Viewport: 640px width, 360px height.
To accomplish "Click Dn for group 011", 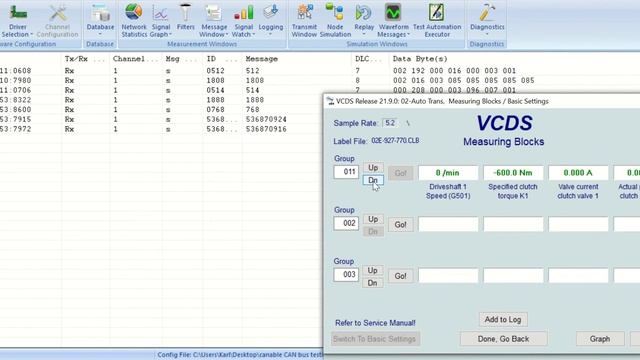I will pos(373,180).
